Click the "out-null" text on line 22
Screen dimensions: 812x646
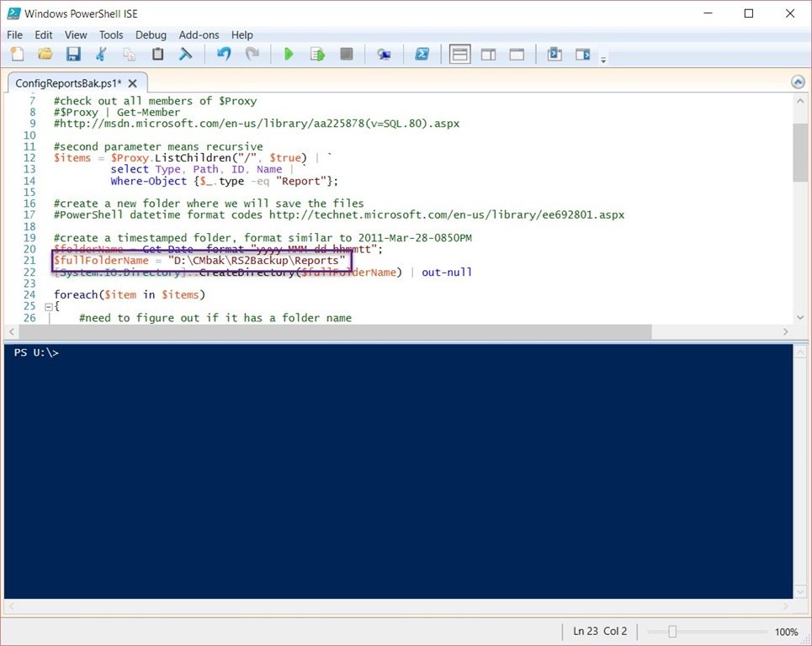447,273
